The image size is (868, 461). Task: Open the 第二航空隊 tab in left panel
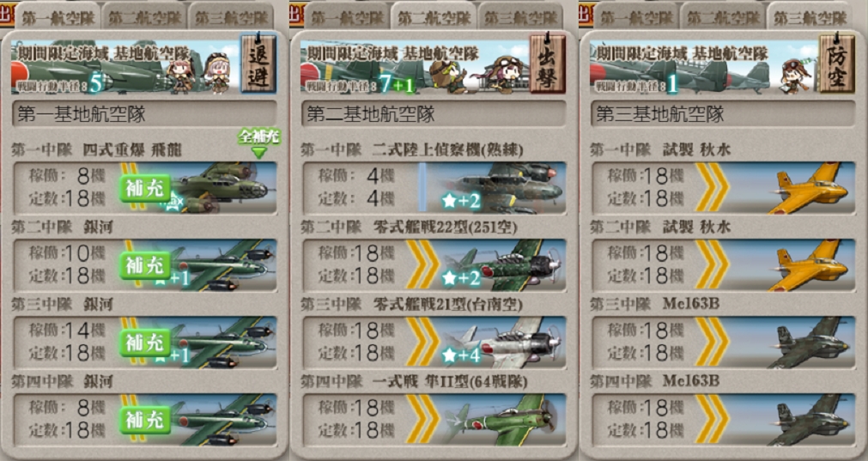144,16
